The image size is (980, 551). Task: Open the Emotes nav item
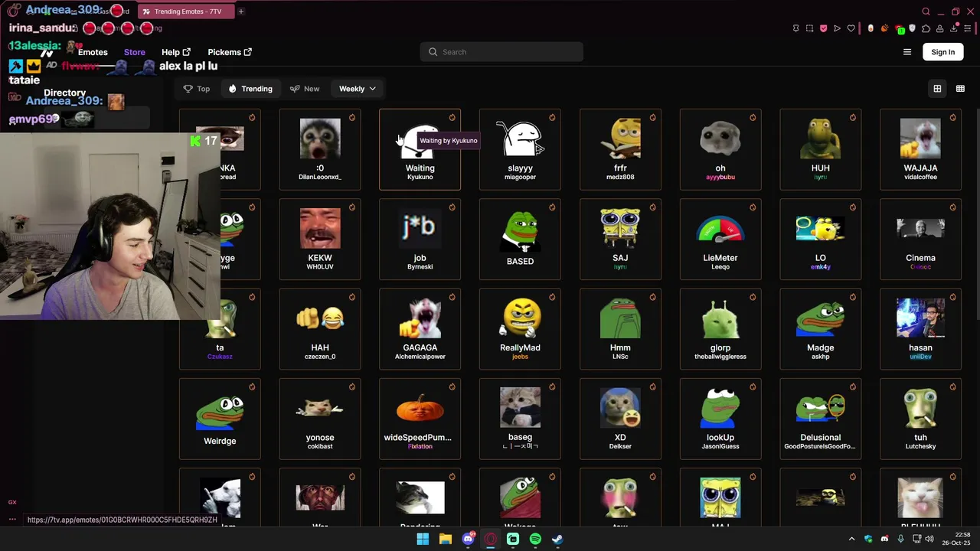pos(93,52)
